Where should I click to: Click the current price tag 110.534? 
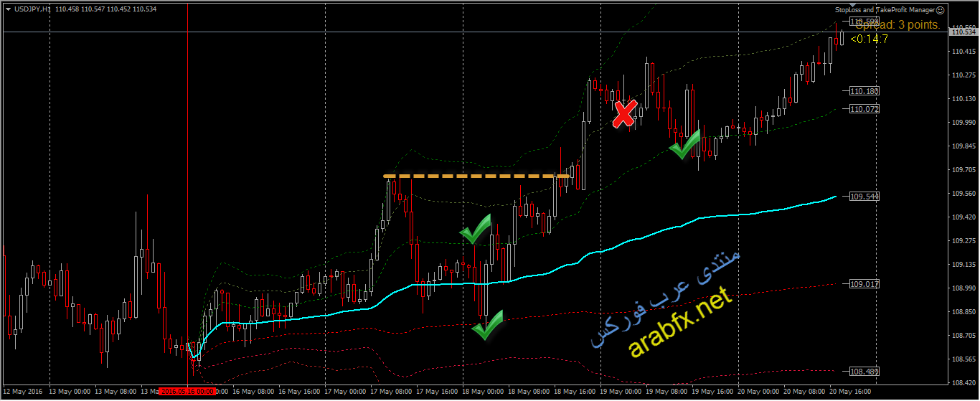coord(963,32)
